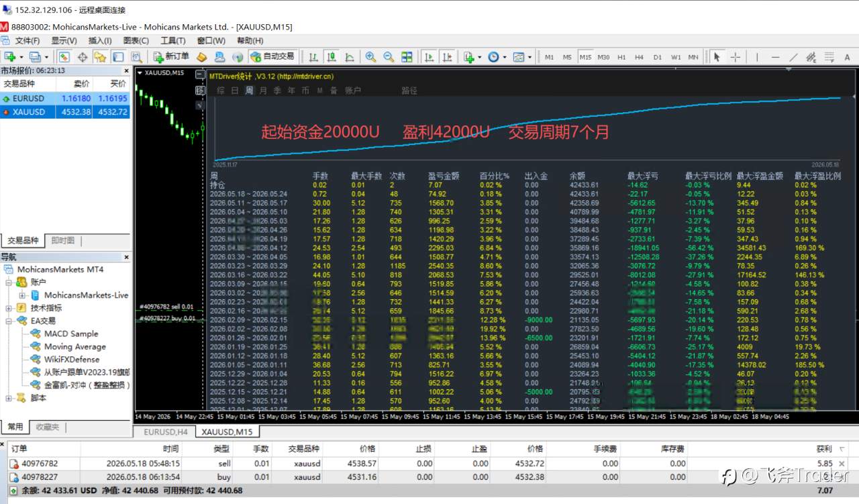The image size is (859, 504).
Task: Select the horizontal line drawing tool
Action: click(x=775, y=57)
